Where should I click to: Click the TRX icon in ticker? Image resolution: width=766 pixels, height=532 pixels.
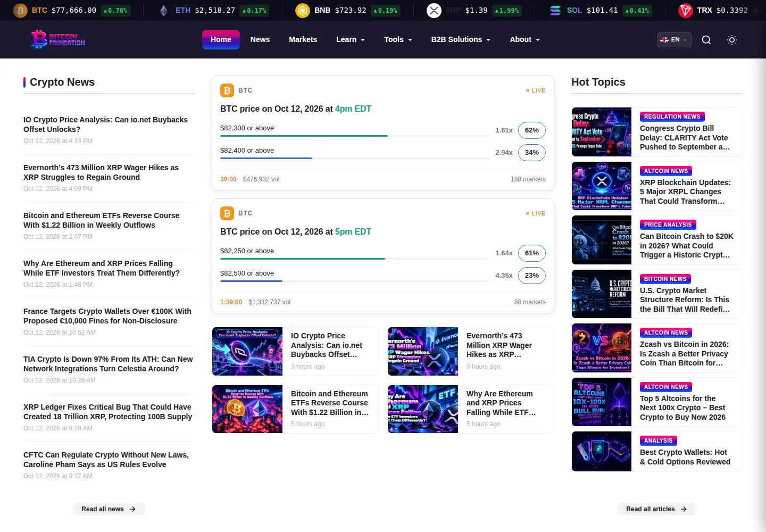[686, 10]
